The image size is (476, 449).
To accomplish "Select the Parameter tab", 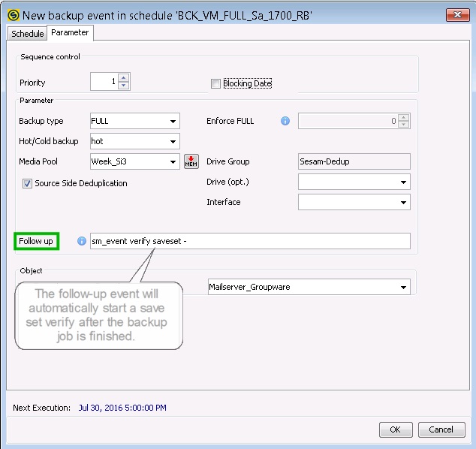I will tap(70, 32).
